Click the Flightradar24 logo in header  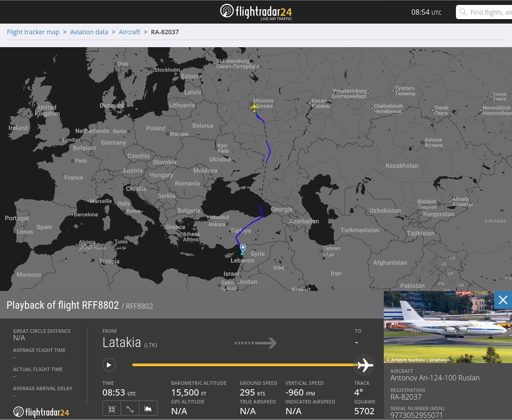point(256,12)
